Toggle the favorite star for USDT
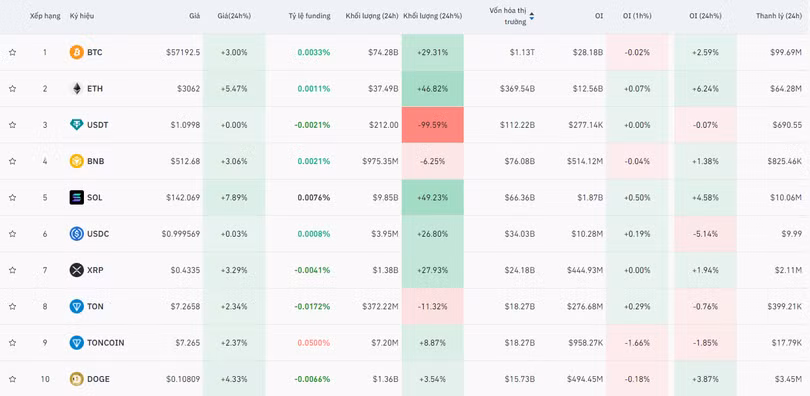The width and height of the screenshot is (810, 396). [x=12, y=125]
